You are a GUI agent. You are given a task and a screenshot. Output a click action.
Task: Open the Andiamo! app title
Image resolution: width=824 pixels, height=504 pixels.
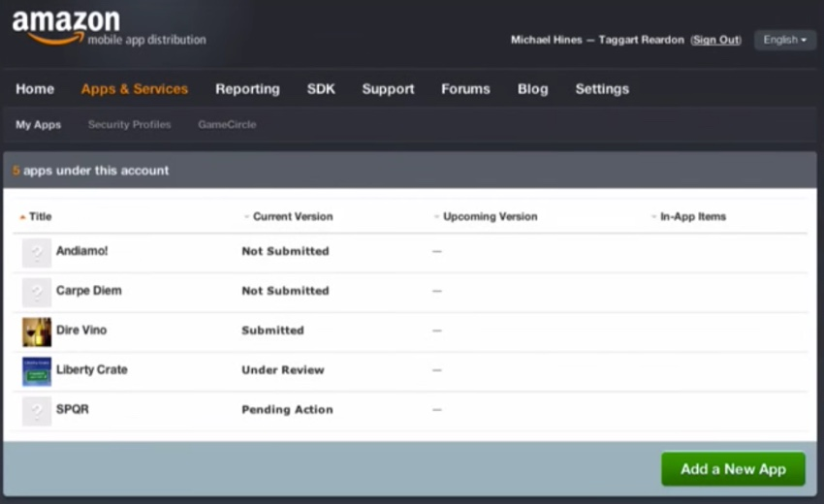point(82,251)
